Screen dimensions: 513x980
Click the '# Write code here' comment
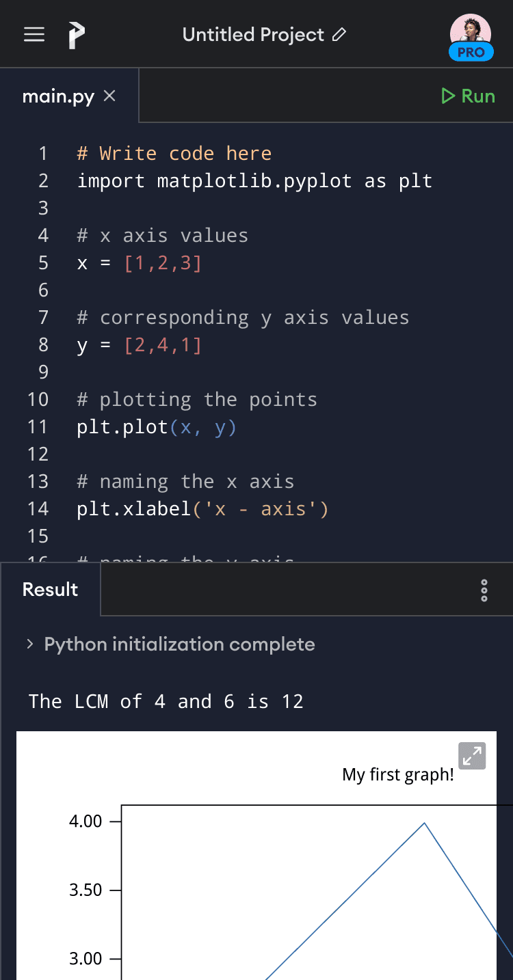[x=174, y=153]
